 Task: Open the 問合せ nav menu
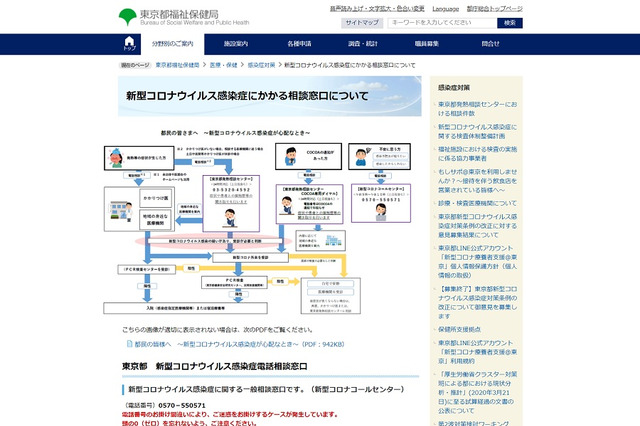pyautogui.click(x=490, y=44)
